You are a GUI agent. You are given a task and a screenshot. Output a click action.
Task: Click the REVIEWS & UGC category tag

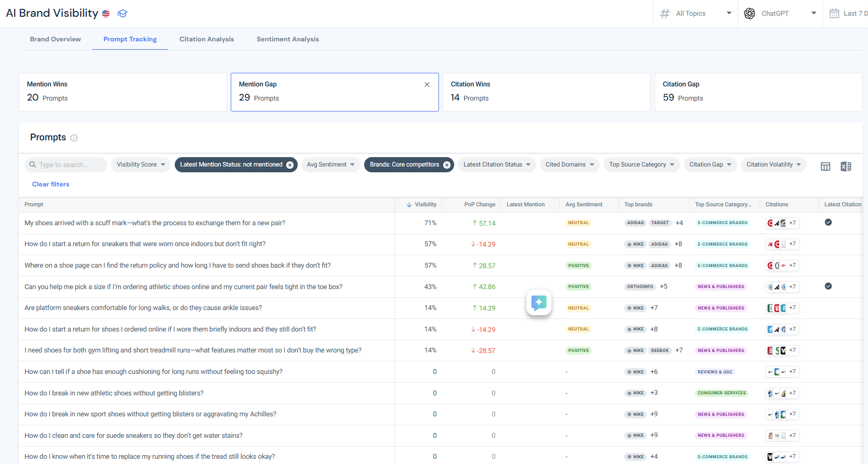(x=715, y=372)
